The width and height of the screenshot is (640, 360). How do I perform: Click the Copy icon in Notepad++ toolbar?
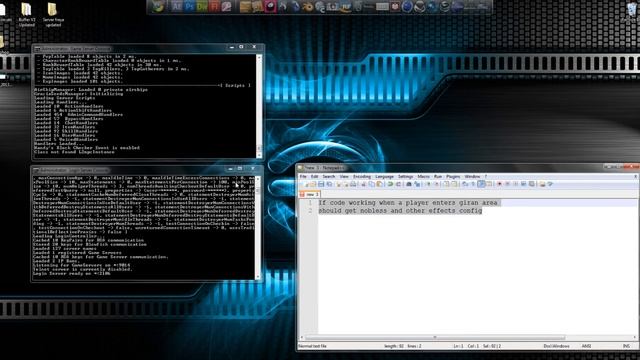pyautogui.click(x=371, y=184)
